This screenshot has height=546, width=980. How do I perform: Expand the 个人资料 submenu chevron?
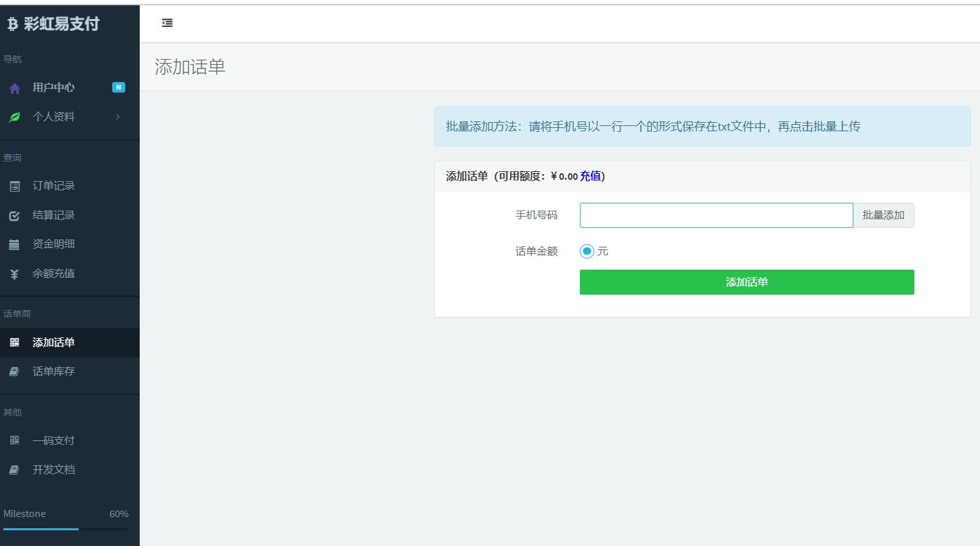click(118, 117)
